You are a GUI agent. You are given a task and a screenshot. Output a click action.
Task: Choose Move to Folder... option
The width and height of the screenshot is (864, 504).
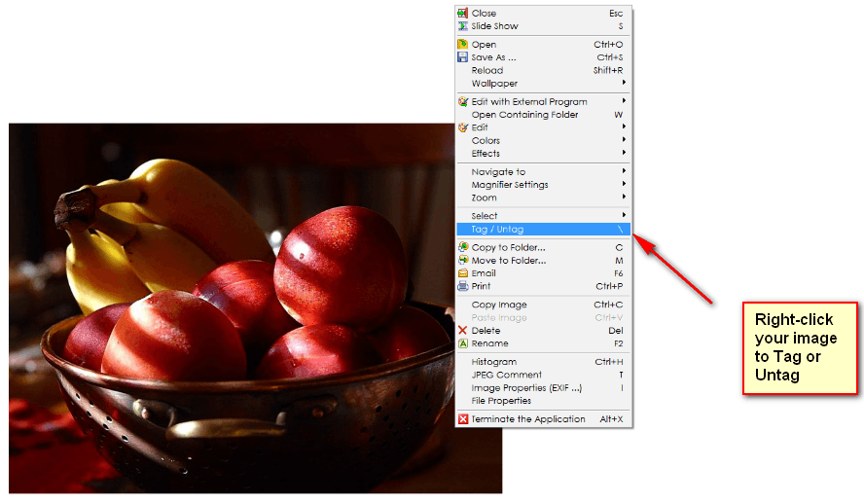(x=508, y=260)
